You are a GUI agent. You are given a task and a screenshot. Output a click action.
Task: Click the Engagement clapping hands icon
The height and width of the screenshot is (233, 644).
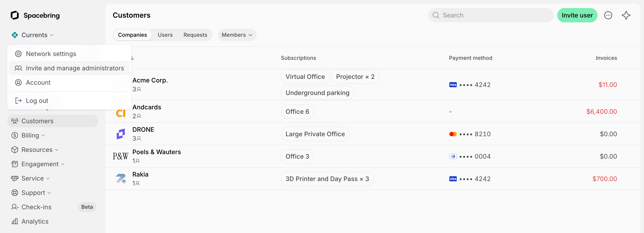[x=15, y=164]
